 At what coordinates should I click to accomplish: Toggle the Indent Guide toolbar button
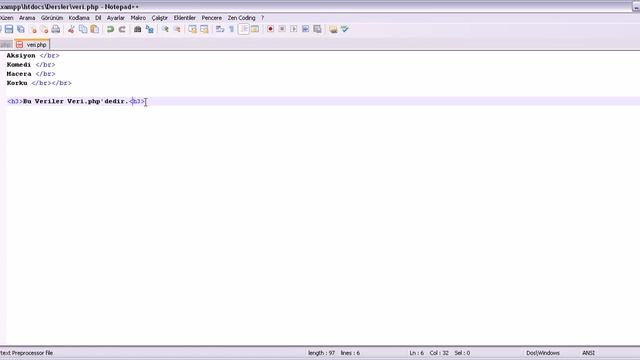pos(244,29)
